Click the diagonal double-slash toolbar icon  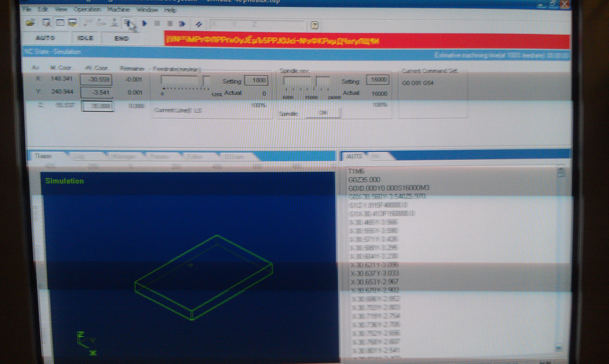199,24
